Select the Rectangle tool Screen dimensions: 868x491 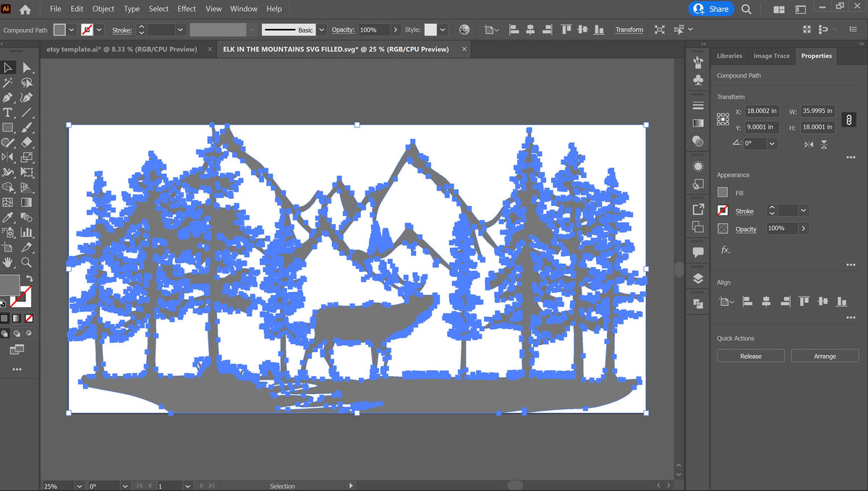(8, 128)
